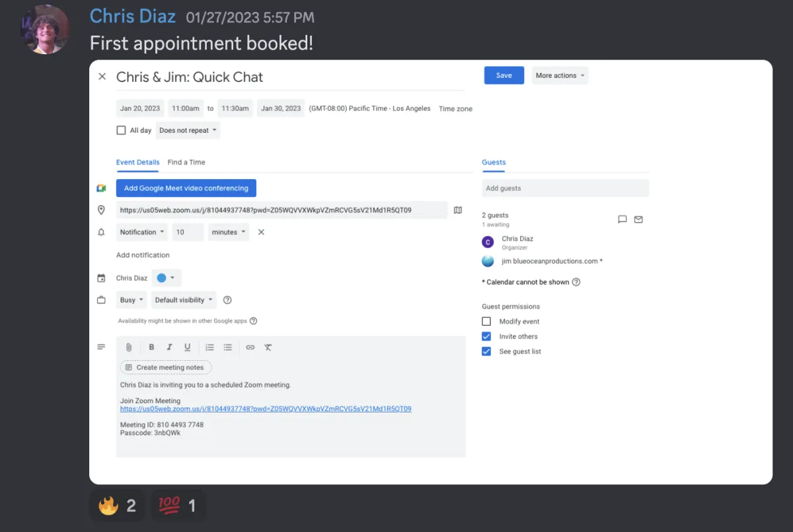Viewport: 793px width, 532px height.
Task: Insert a numbered list in description
Action: pyautogui.click(x=209, y=347)
